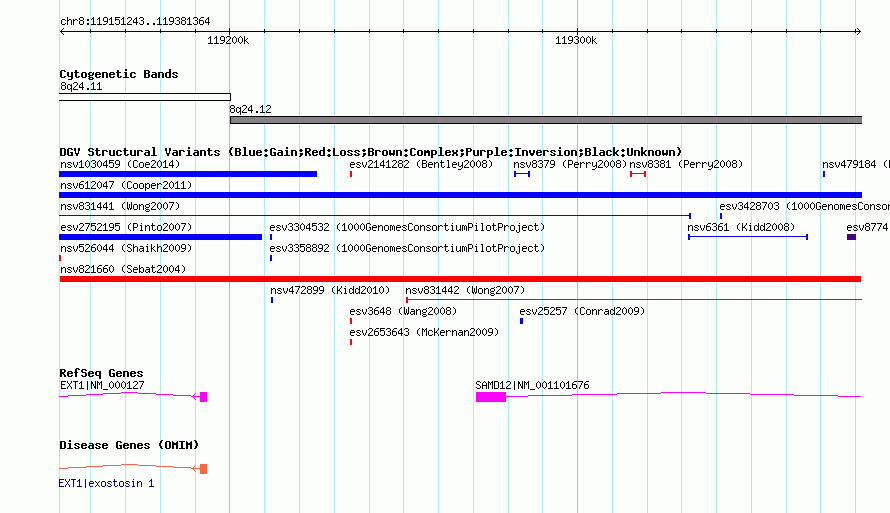Click the esv3428703 variant label

click(x=804, y=206)
